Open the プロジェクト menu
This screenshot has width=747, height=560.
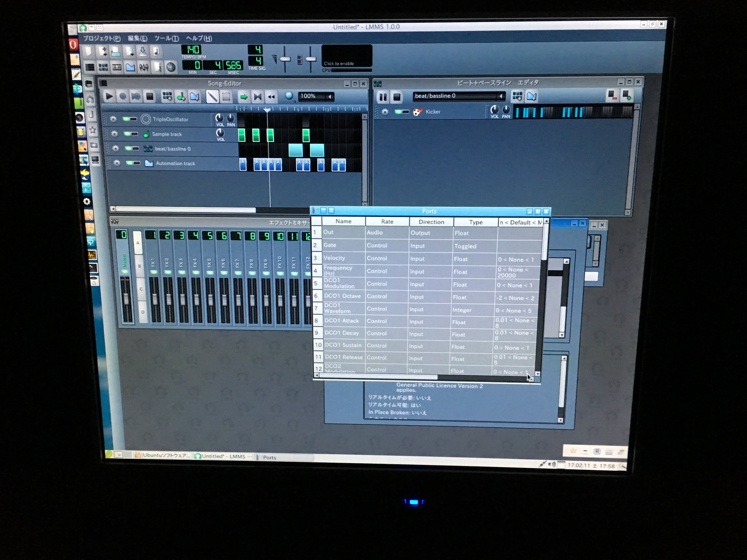point(102,38)
